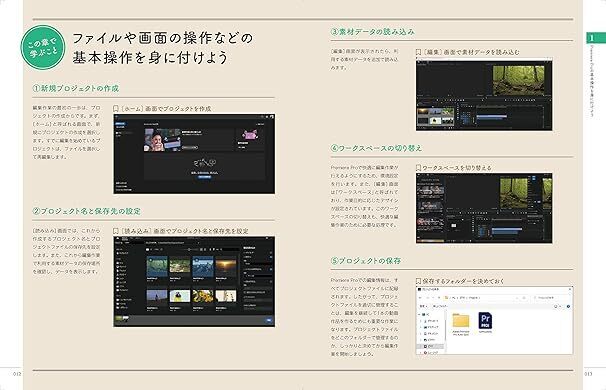Click the back arrow in the save dialog
Viewport: 606px width, 390px height.
pyautogui.click(x=421, y=298)
